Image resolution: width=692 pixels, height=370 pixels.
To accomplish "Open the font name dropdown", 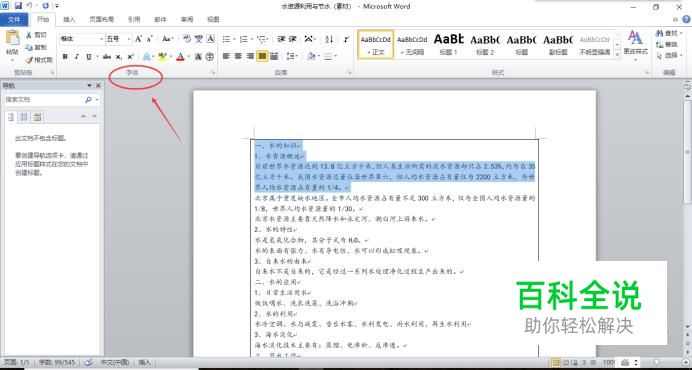I will click(x=101, y=39).
